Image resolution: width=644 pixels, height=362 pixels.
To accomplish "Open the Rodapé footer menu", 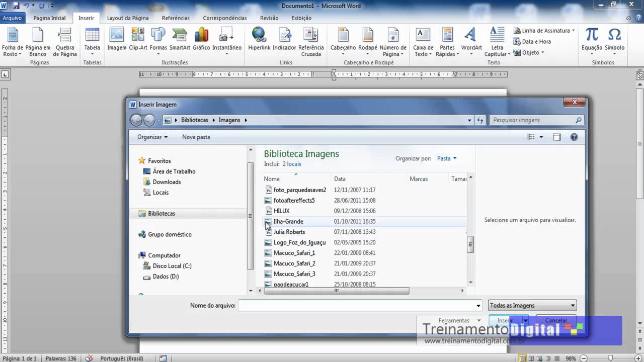I will pyautogui.click(x=368, y=42).
